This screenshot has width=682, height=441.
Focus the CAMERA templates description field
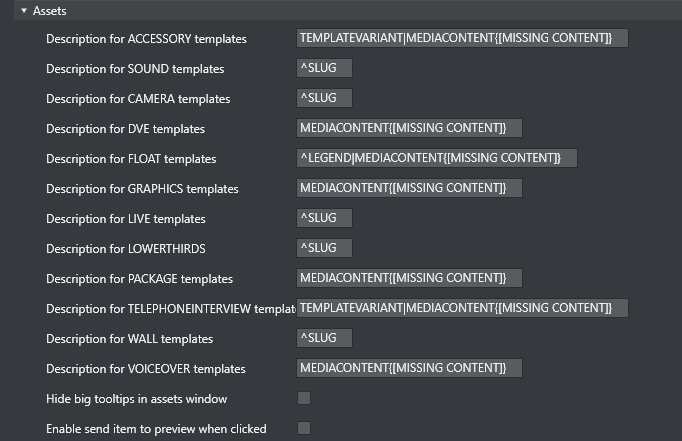(x=324, y=98)
